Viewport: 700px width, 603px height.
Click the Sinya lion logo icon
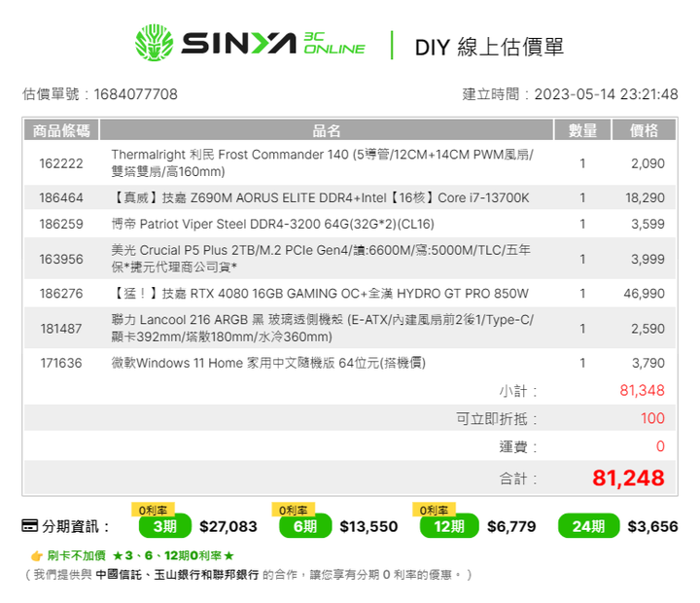click(x=154, y=43)
